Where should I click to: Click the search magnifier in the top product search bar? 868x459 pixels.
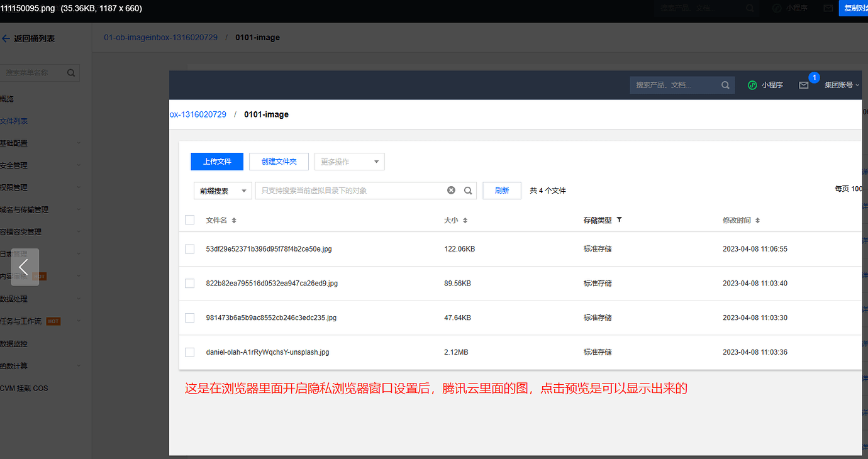725,85
